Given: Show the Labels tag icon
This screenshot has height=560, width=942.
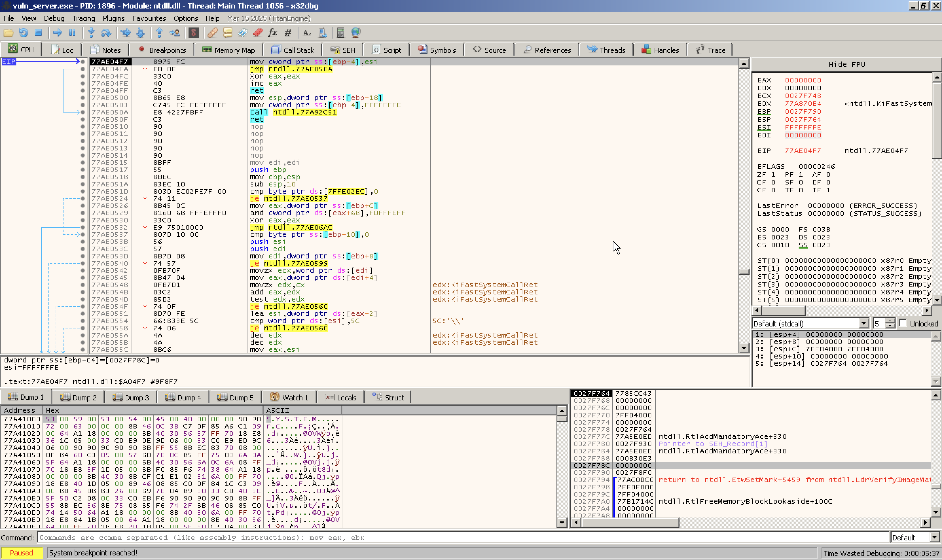Looking at the screenshot, I should click(x=243, y=33).
